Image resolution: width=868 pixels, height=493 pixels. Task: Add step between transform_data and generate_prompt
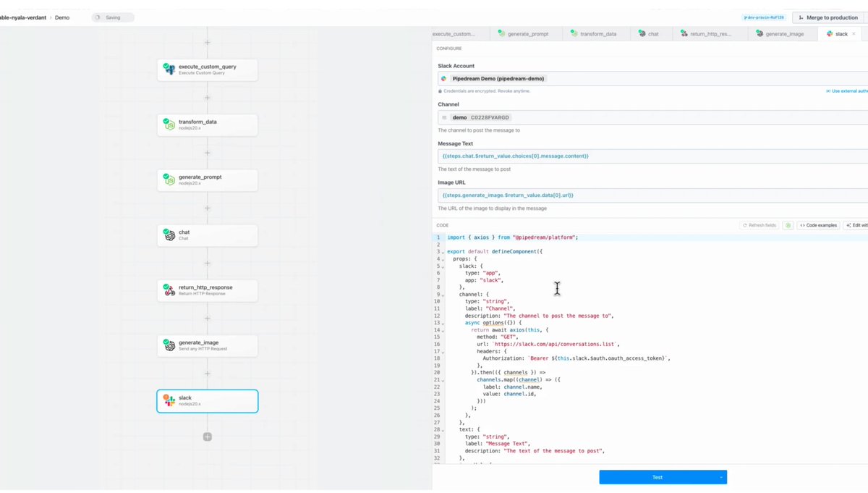pos(208,153)
